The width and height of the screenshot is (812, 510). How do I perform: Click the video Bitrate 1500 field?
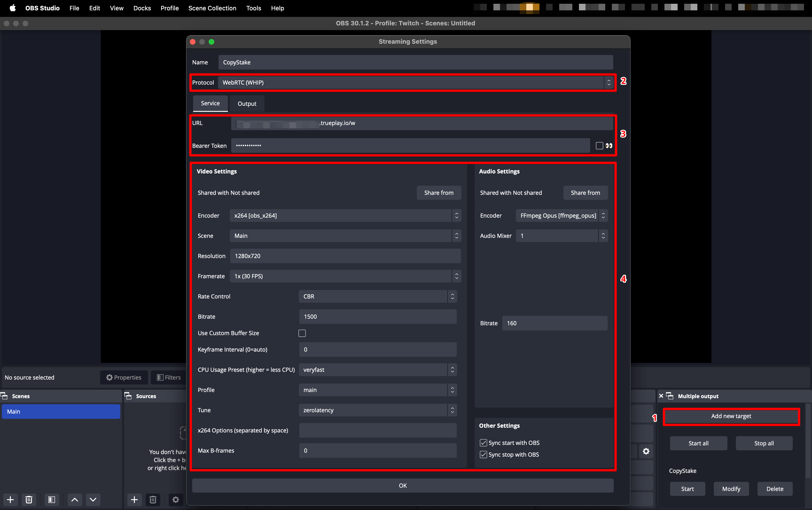coord(377,317)
